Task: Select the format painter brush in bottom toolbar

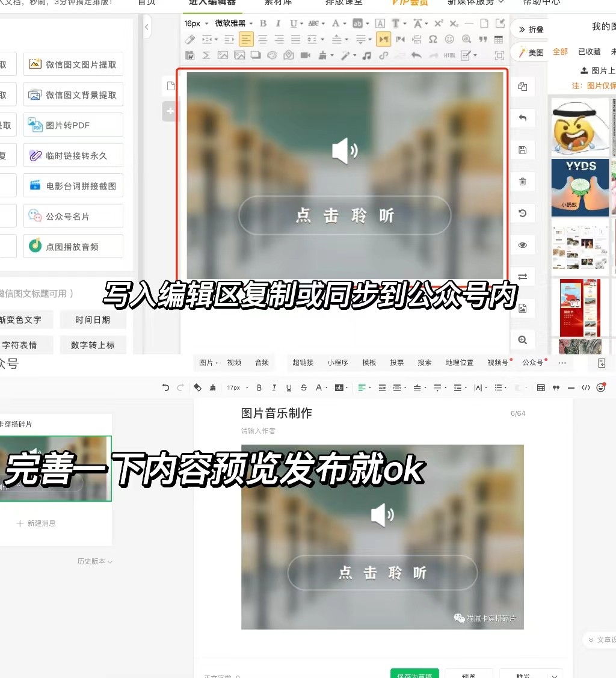Action: click(x=212, y=387)
